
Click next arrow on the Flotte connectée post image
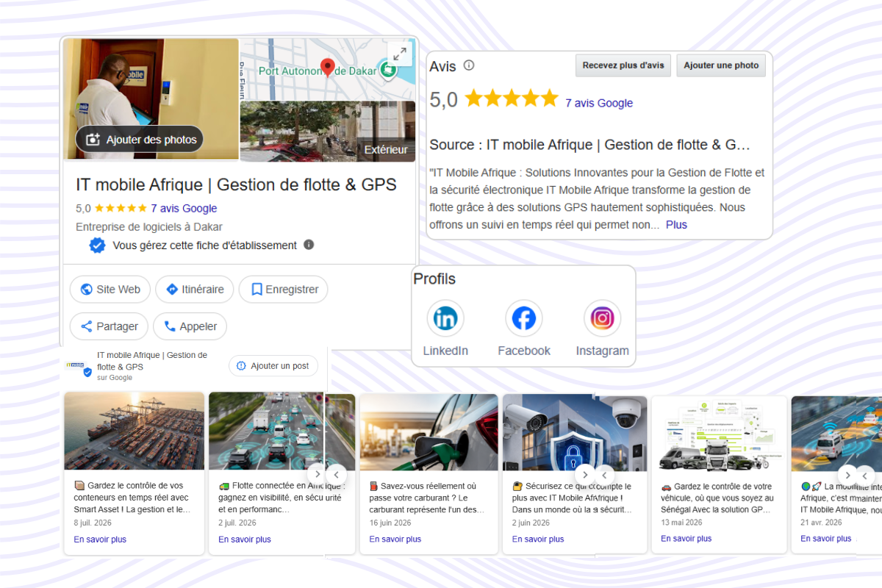tap(315, 473)
